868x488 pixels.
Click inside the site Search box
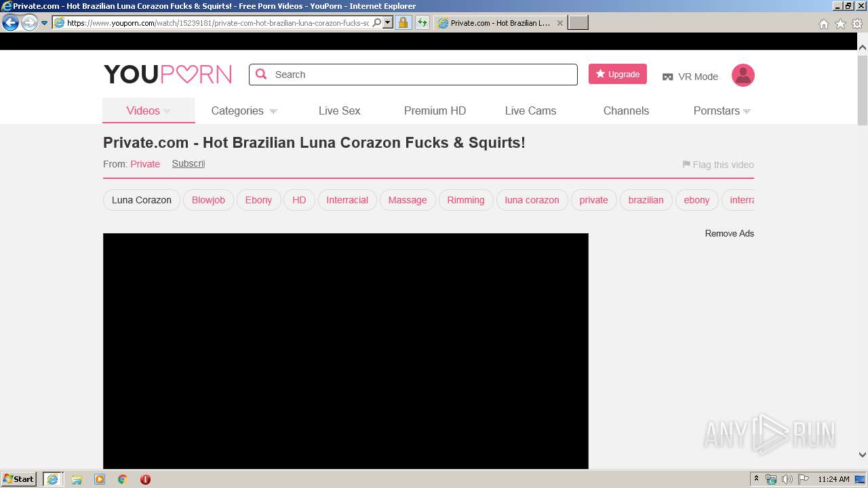413,75
